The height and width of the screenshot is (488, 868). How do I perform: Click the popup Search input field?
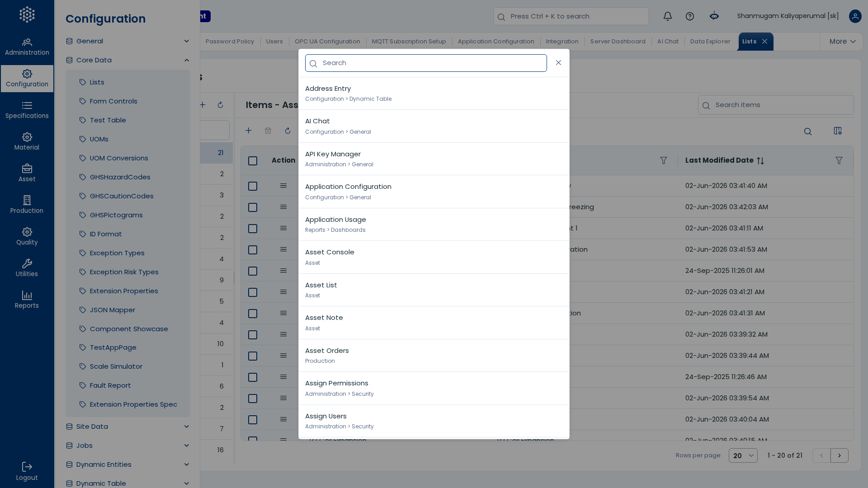[x=425, y=63]
